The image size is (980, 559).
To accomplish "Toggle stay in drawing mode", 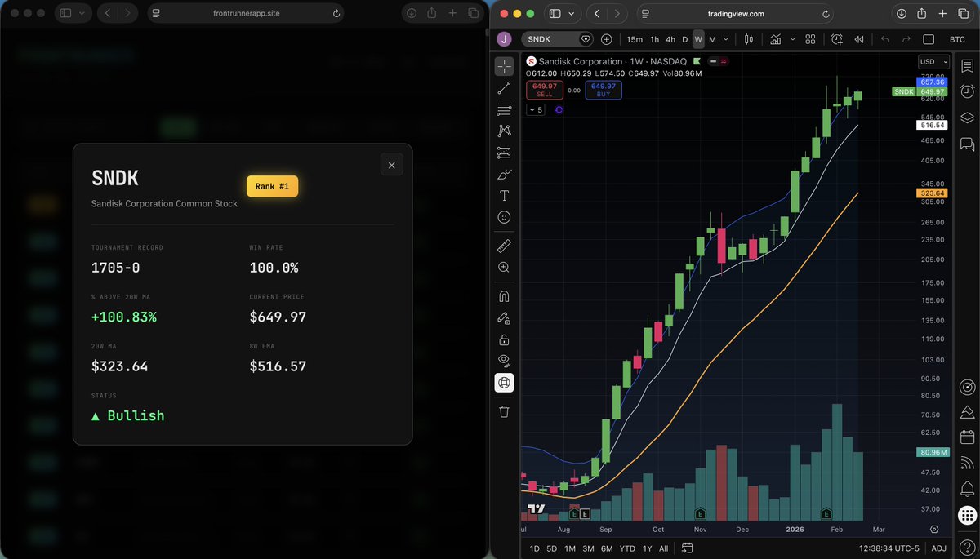I will [504, 318].
